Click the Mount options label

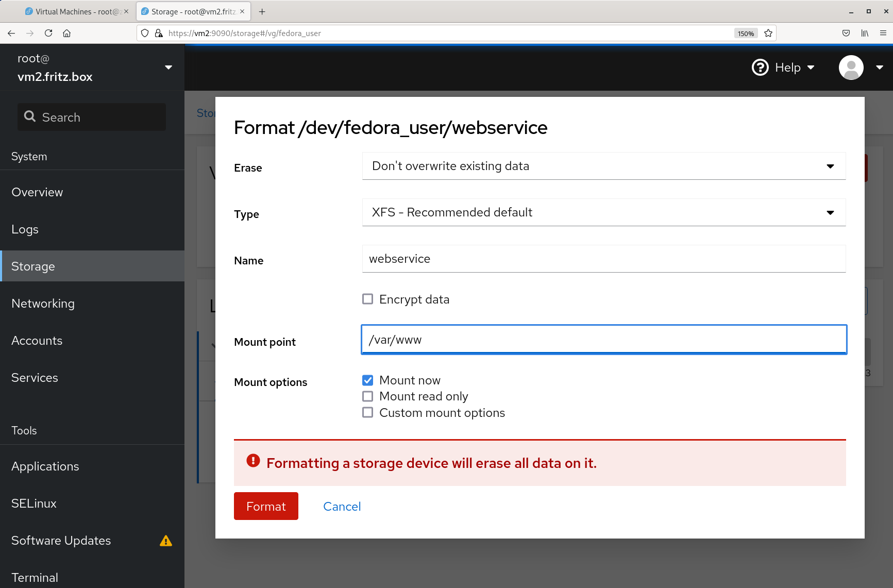271,382
